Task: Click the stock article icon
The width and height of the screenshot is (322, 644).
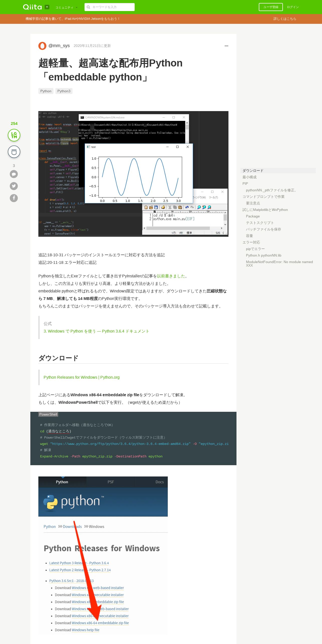Action: point(14,152)
